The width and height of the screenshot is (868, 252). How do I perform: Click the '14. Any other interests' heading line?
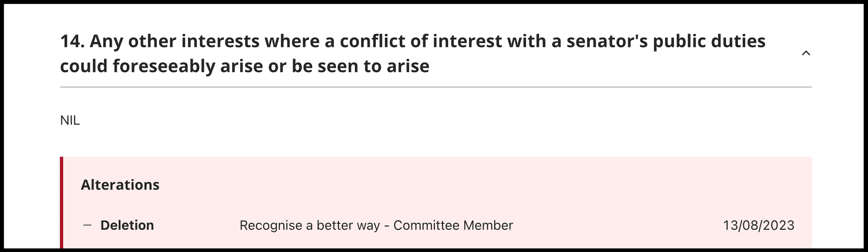point(413,41)
